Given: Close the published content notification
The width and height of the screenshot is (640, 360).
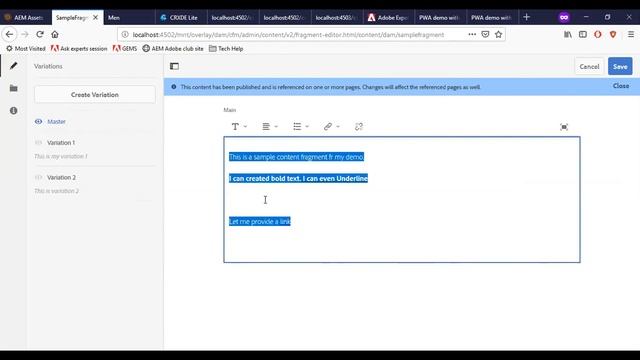Looking at the screenshot, I should coord(620,86).
